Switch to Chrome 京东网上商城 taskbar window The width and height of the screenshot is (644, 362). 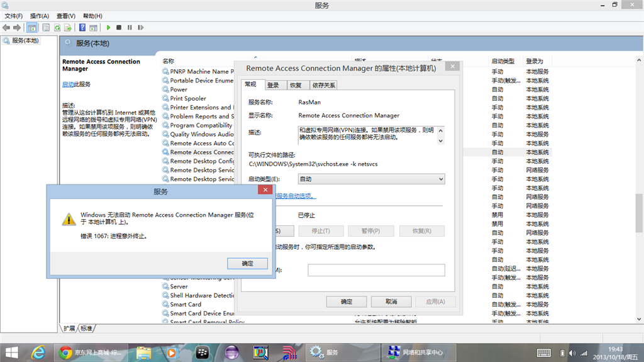(91, 353)
